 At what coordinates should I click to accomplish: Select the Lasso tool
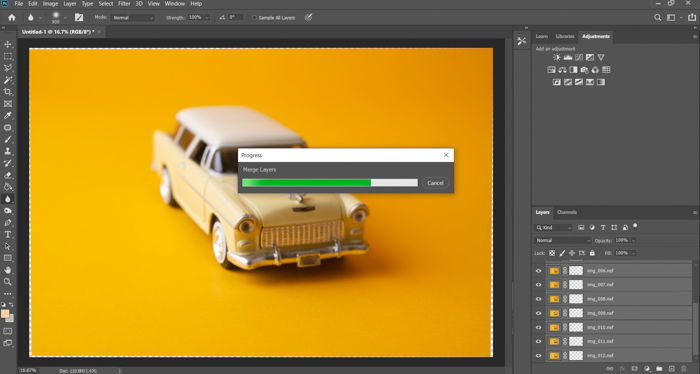click(8, 68)
